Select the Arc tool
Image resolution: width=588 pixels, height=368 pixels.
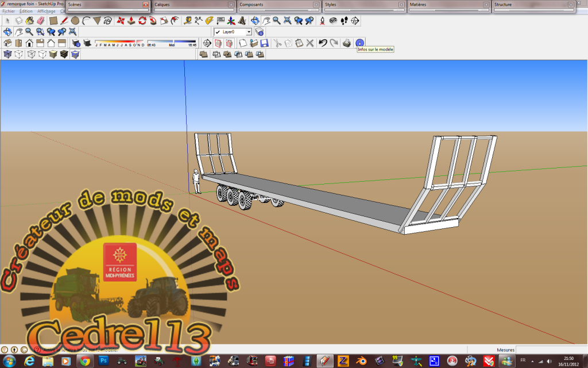tap(86, 21)
